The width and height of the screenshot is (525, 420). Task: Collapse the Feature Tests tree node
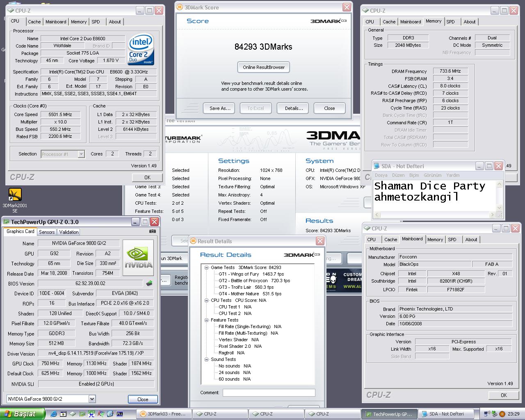click(x=207, y=320)
